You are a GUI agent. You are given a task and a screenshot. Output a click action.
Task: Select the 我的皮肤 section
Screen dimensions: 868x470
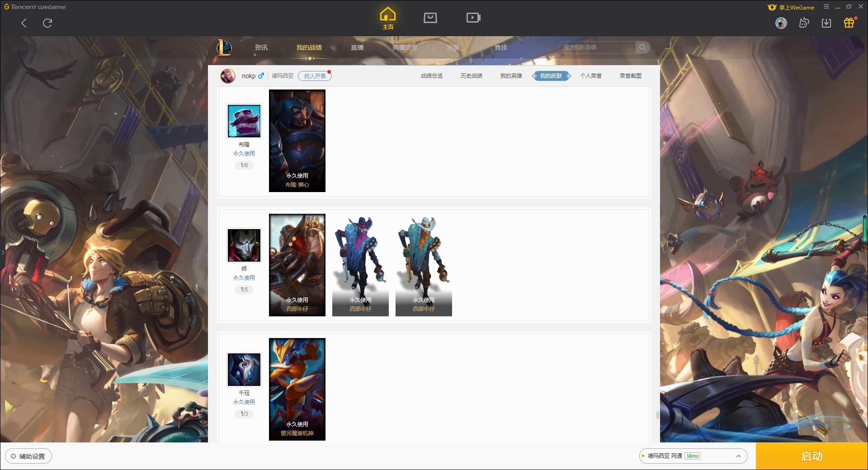pyautogui.click(x=551, y=76)
